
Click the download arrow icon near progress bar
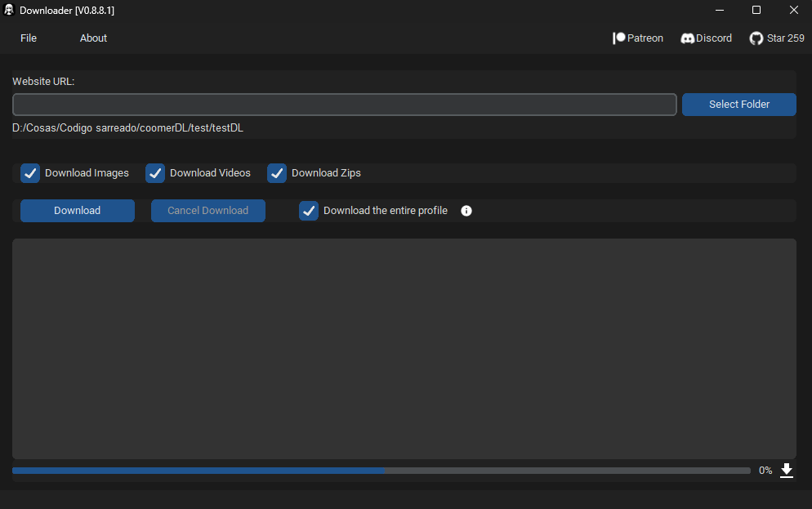(x=787, y=471)
